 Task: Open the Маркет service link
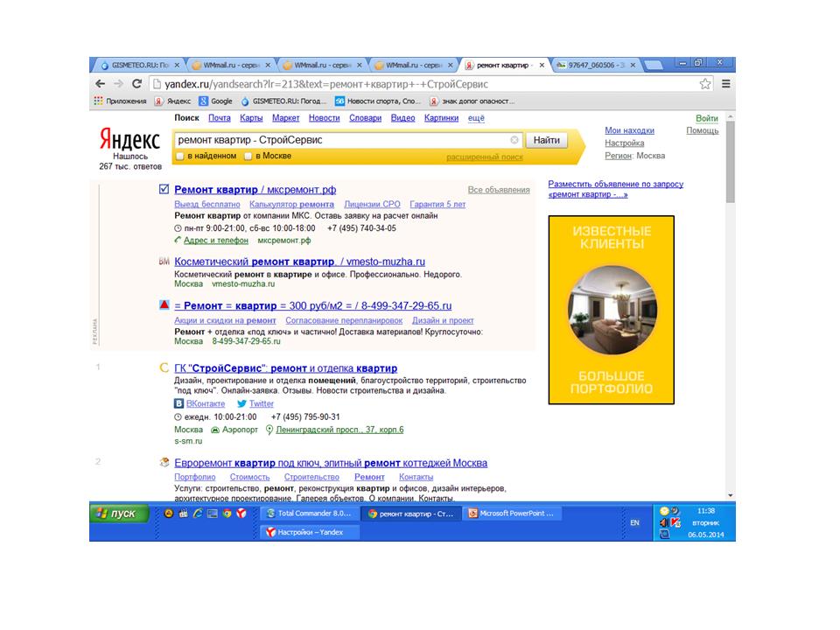[285, 118]
